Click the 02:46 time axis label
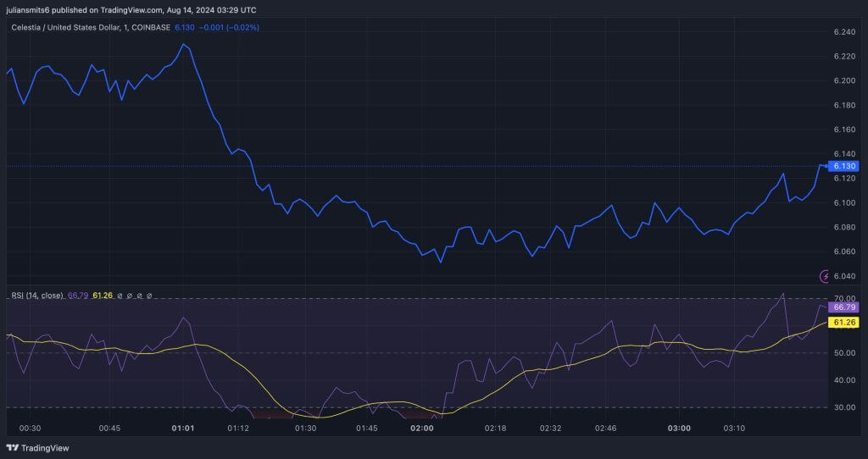This screenshot has height=459, width=868. [606, 429]
